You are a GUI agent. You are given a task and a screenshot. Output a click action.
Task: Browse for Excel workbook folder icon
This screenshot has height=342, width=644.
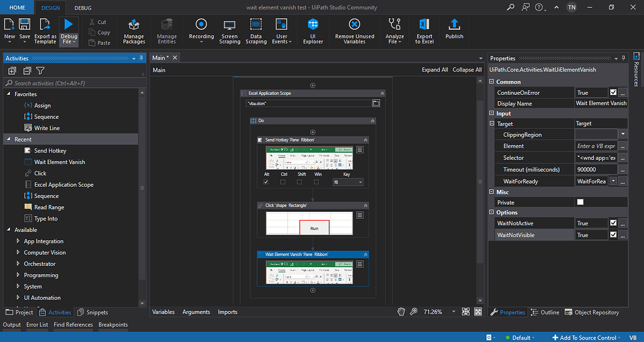(x=376, y=104)
